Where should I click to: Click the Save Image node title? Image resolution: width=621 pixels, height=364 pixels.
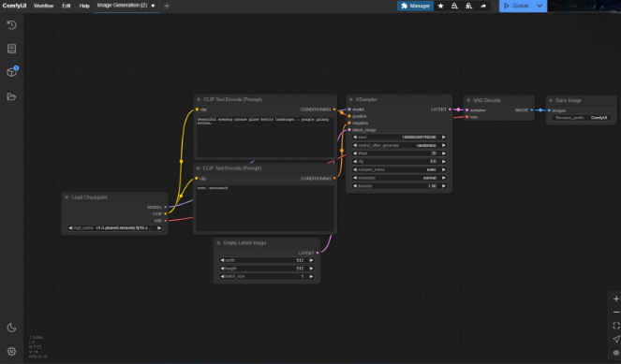point(569,100)
